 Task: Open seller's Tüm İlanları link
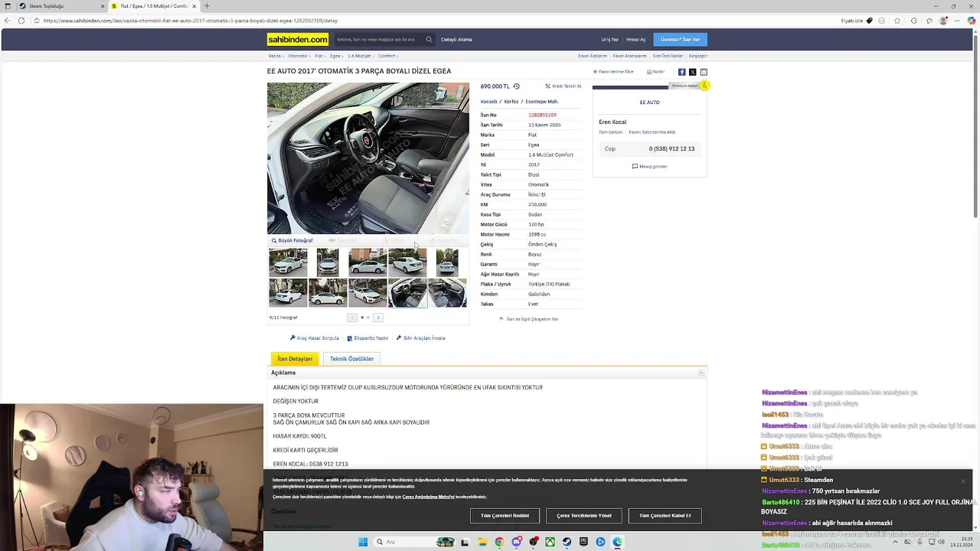pyautogui.click(x=610, y=132)
